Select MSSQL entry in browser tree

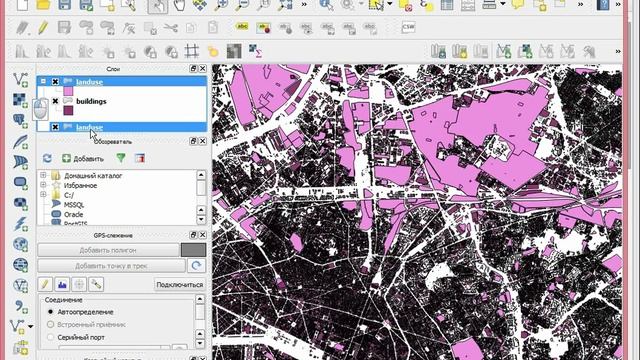pos(74,204)
